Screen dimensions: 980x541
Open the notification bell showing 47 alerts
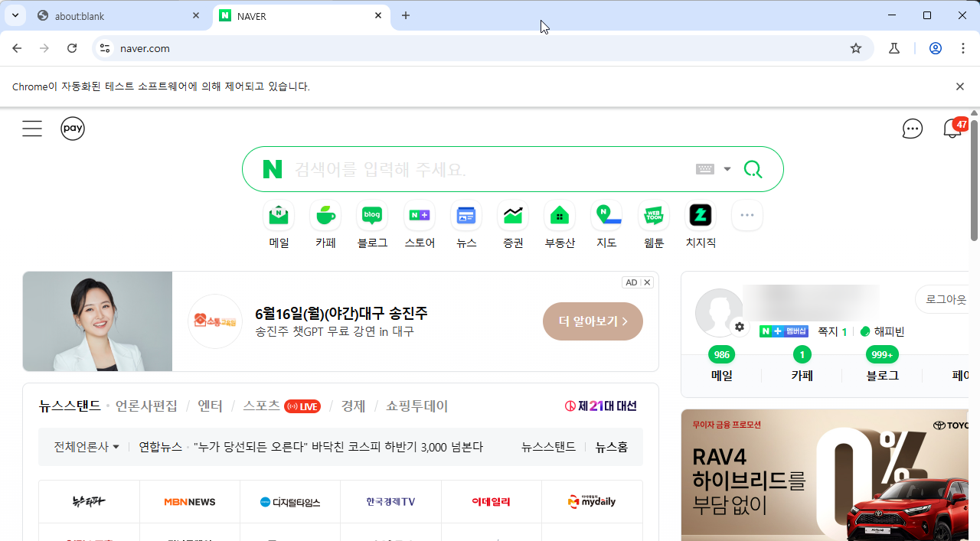[951, 129]
